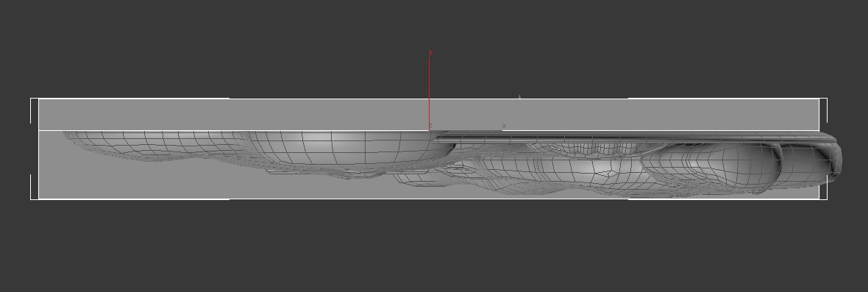Click the red Y axis label
Image resolution: width=868 pixels, height=292 pixels.
pos(430,52)
